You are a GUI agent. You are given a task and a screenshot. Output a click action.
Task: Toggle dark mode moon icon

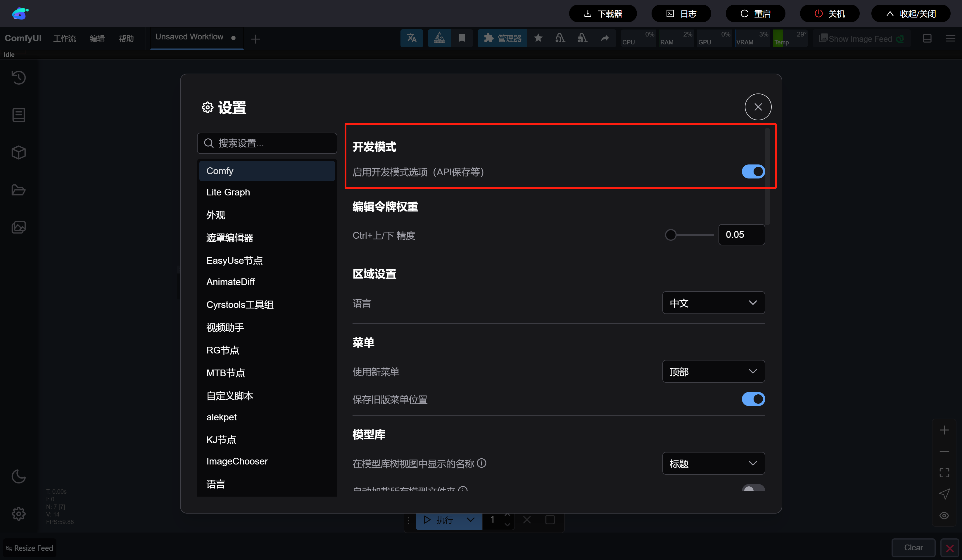[x=18, y=476]
